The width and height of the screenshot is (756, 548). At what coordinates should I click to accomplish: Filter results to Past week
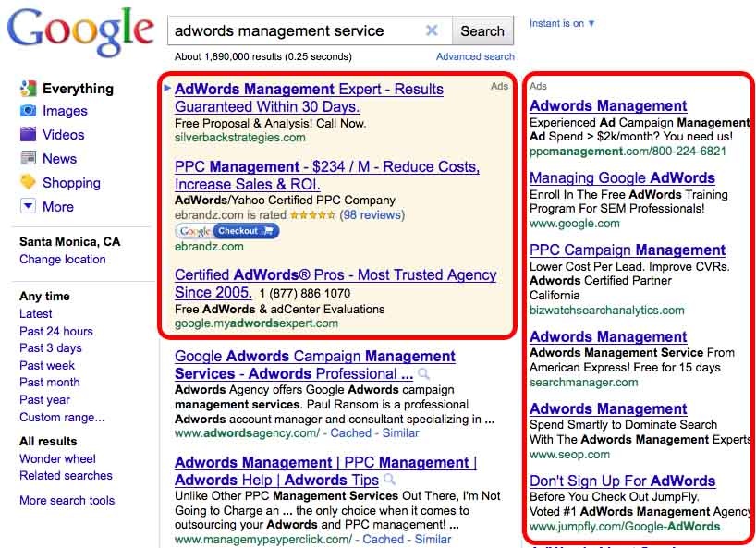[x=47, y=365]
